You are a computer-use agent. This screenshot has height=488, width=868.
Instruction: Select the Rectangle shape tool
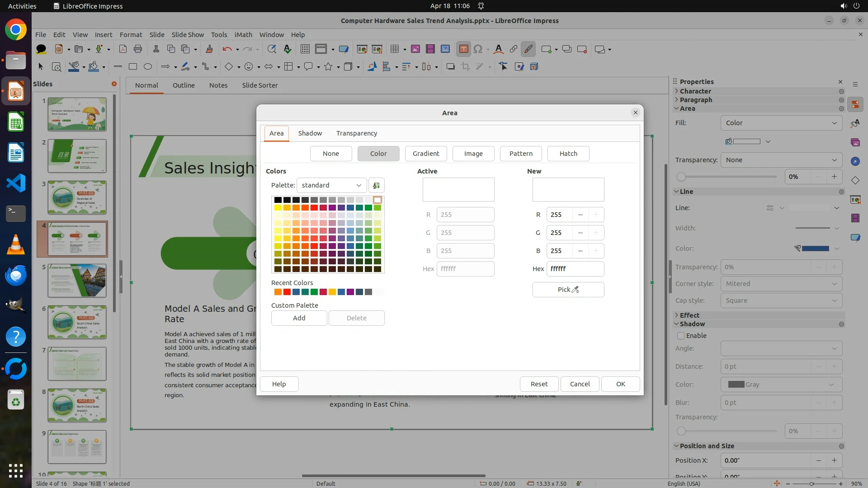click(x=132, y=66)
